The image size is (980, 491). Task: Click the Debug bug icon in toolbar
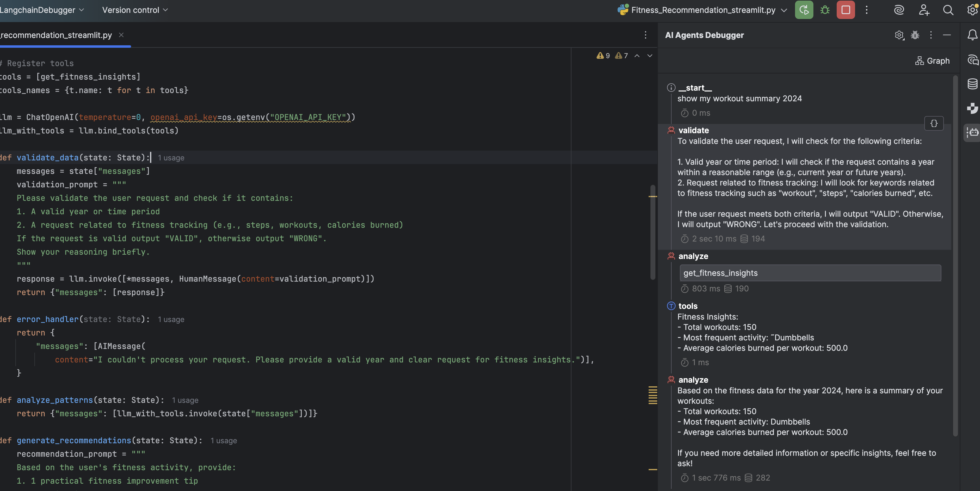[824, 10]
